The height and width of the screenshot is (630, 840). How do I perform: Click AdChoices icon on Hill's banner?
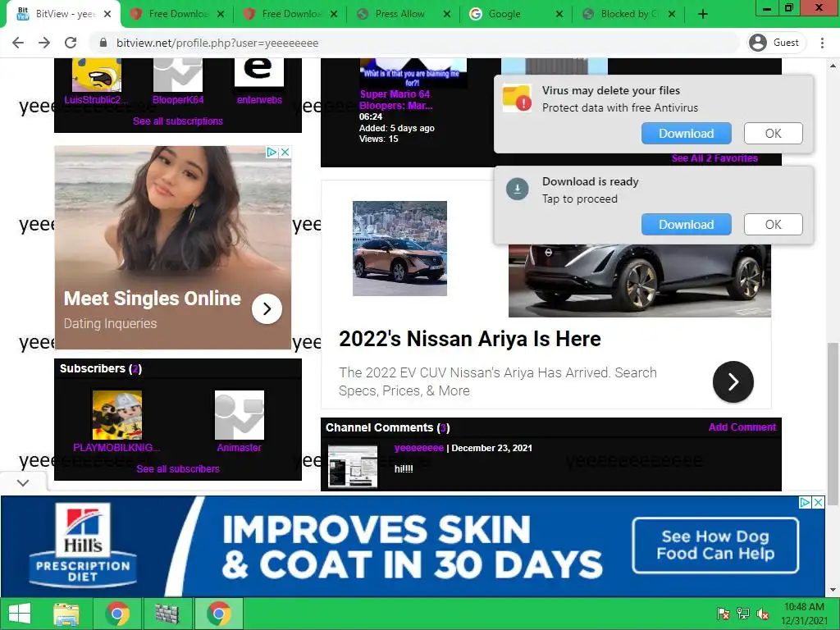coord(806,503)
